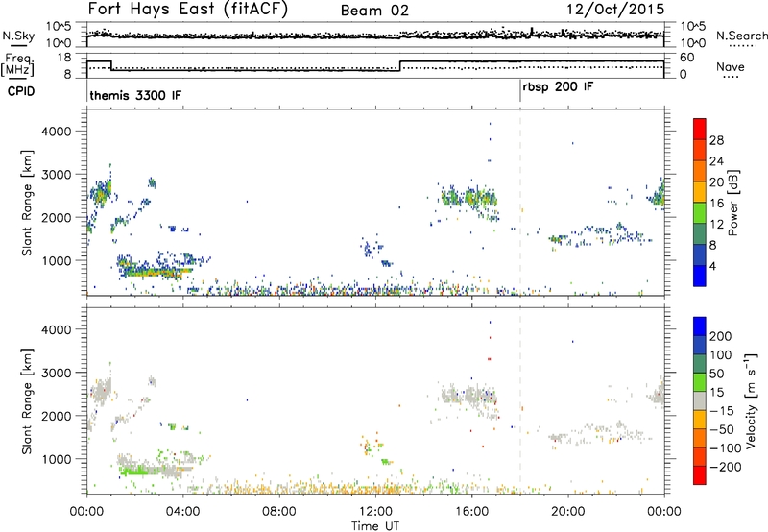Pick the Power swatch between 20 and 24
768x532 pixels.
pos(700,171)
